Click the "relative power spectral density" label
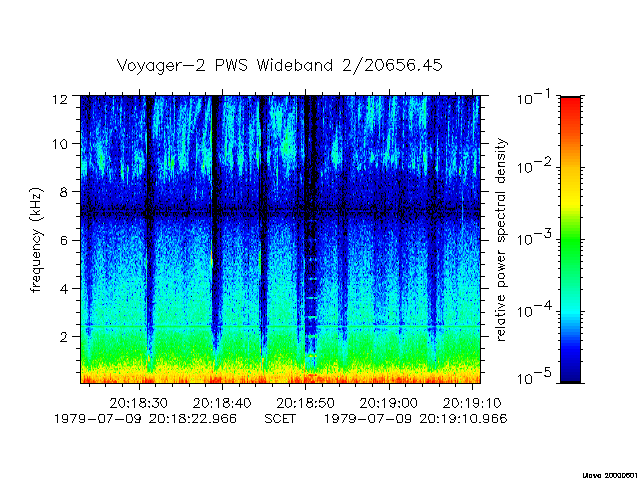The height and width of the screenshot is (480, 640). click(x=500, y=240)
